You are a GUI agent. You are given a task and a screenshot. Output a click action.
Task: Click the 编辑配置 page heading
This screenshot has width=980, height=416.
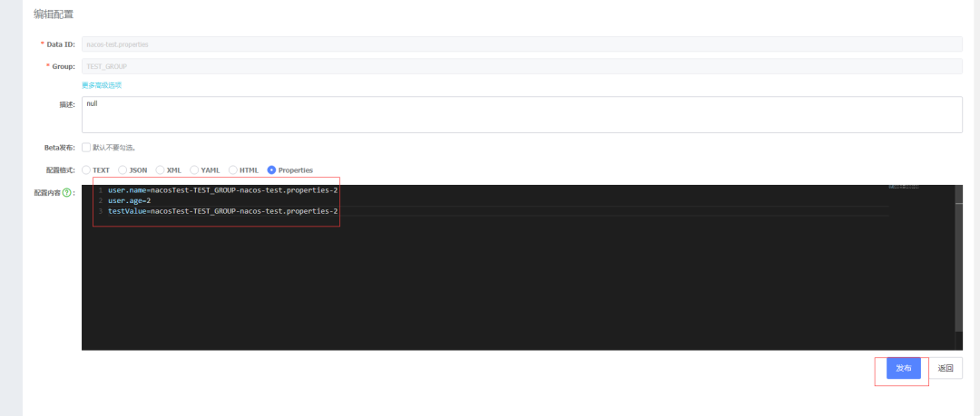point(54,14)
